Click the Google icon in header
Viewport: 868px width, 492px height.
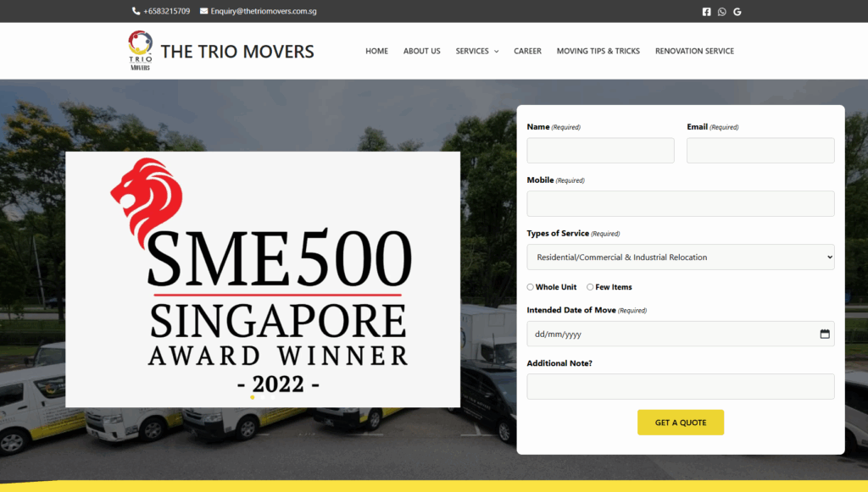tap(737, 12)
